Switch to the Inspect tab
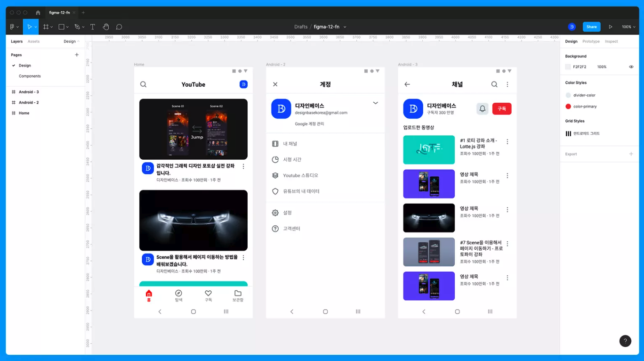644x361 pixels. pos(611,41)
